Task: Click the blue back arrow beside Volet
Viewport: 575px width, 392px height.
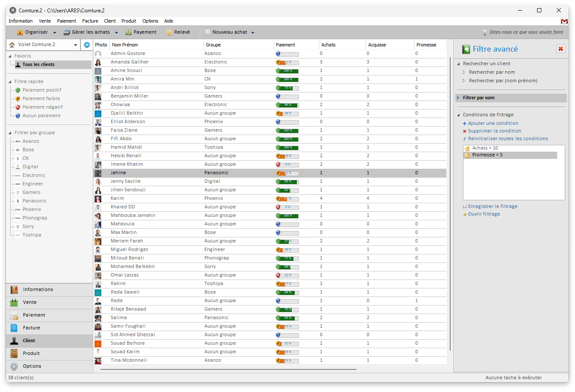Action: 87,45
